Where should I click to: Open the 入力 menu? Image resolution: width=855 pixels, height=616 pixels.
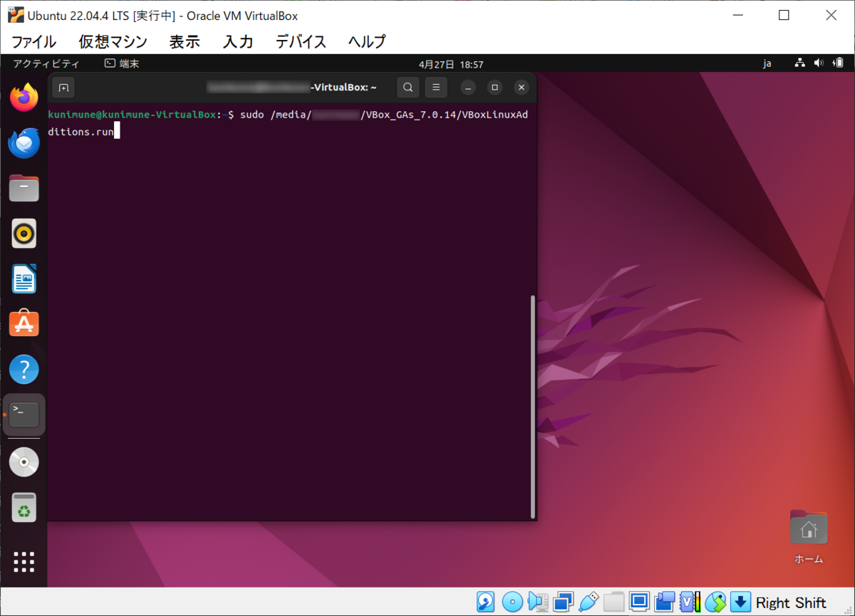coord(238,41)
